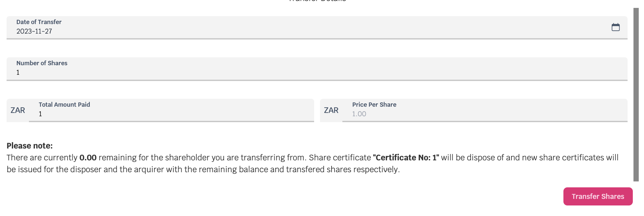Image resolution: width=644 pixels, height=216 pixels.
Task: Click the Price Per Share label
Action: 374,104
